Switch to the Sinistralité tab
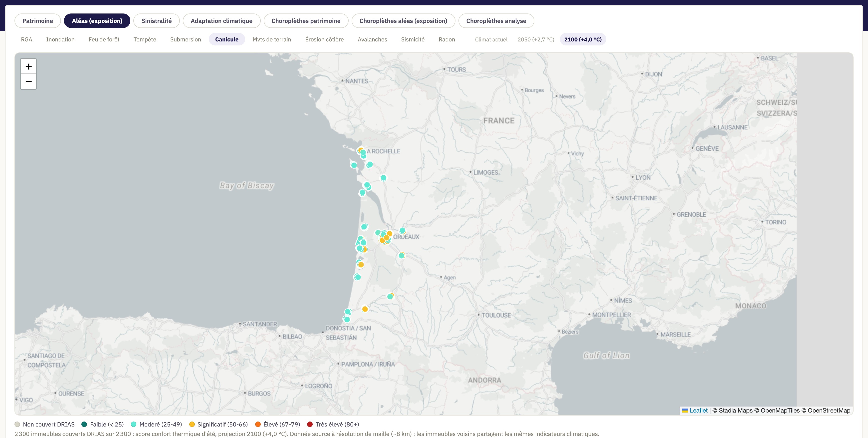This screenshot has width=868, height=438. click(156, 21)
